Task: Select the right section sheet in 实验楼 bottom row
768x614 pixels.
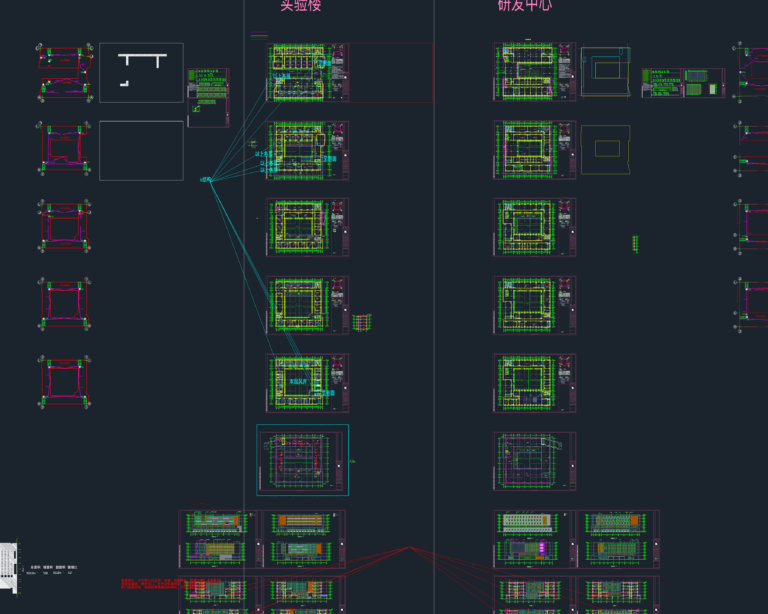Action: point(304,594)
